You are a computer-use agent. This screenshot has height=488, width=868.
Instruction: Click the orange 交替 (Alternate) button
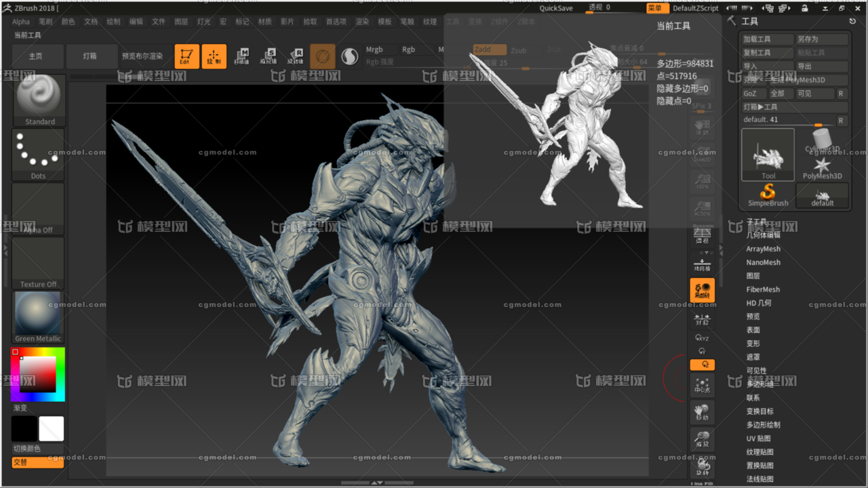click(x=37, y=462)
